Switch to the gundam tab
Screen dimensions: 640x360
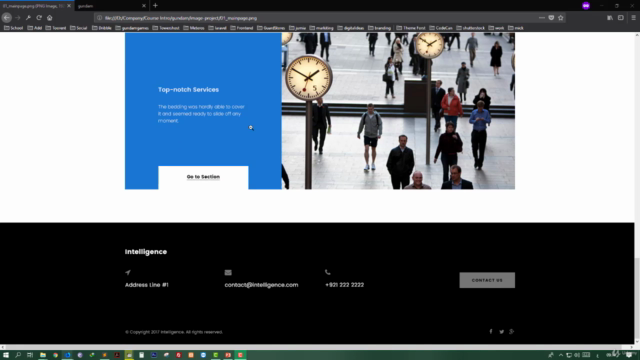111,6
